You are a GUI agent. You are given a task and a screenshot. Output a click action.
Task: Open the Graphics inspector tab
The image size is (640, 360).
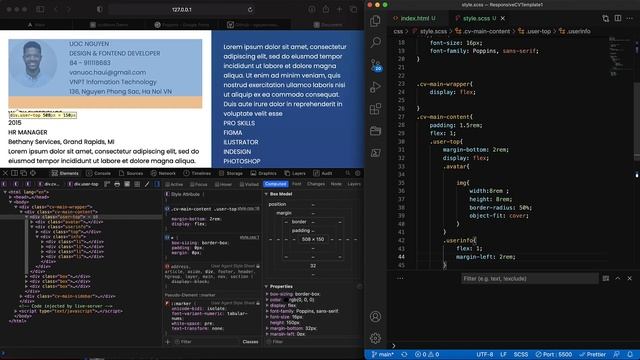pos(263,173)
